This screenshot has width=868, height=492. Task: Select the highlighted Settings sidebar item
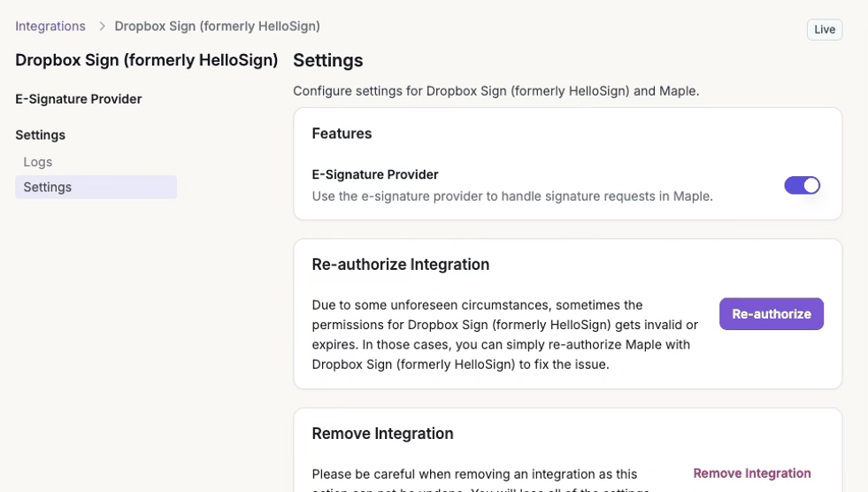(x=48, y=187)
